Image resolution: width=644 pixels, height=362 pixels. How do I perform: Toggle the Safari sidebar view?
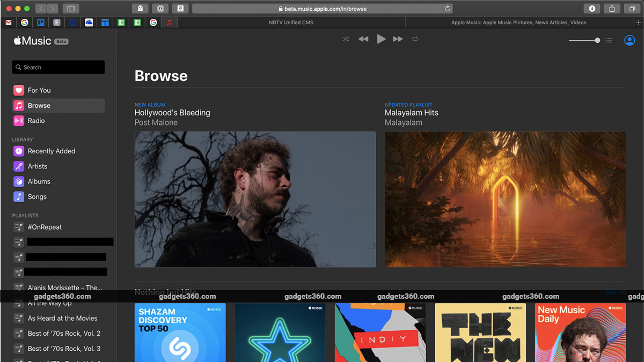point(71,8)
